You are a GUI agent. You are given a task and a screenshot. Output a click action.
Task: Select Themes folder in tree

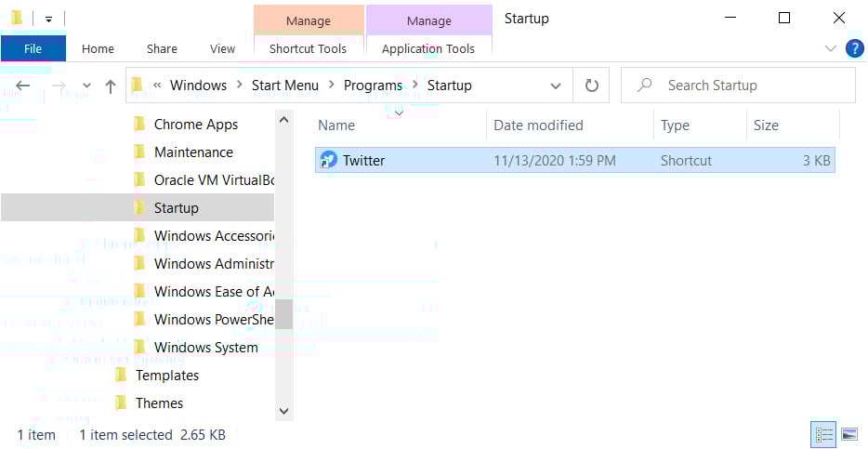coord(160,403)
